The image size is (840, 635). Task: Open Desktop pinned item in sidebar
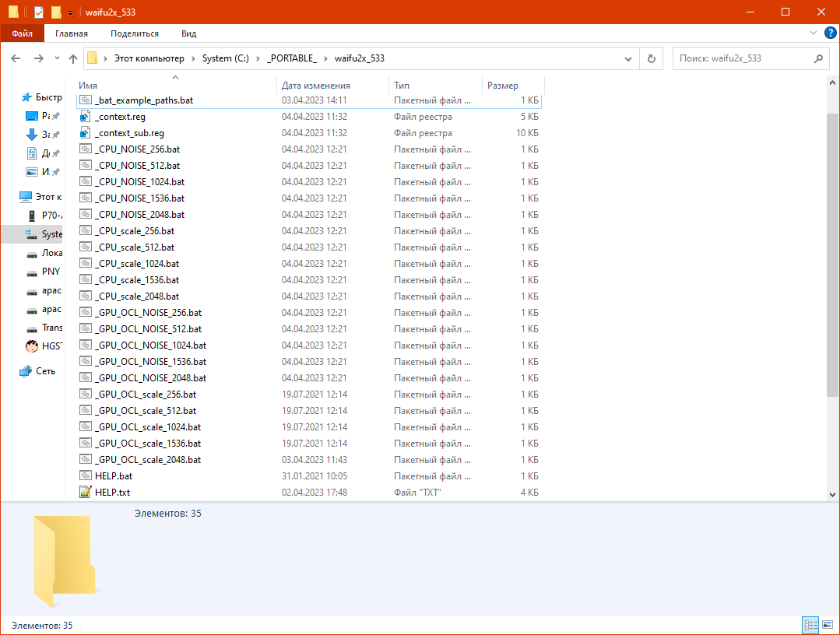click(43, 116)
